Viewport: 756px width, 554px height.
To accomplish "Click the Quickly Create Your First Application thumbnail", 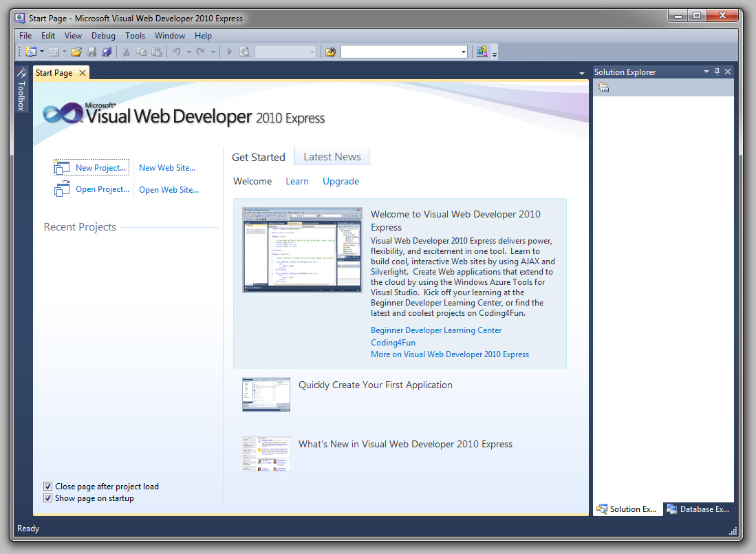I will point(266,394).
